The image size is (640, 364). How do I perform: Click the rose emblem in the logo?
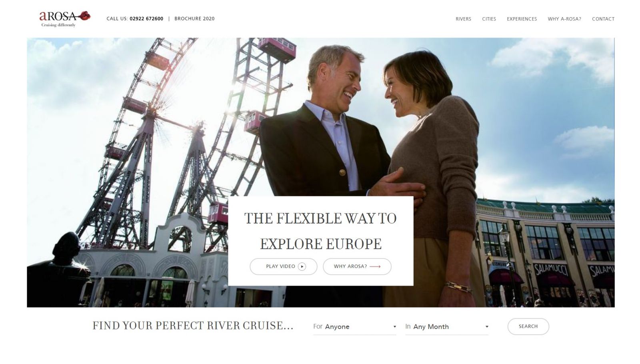84,16
